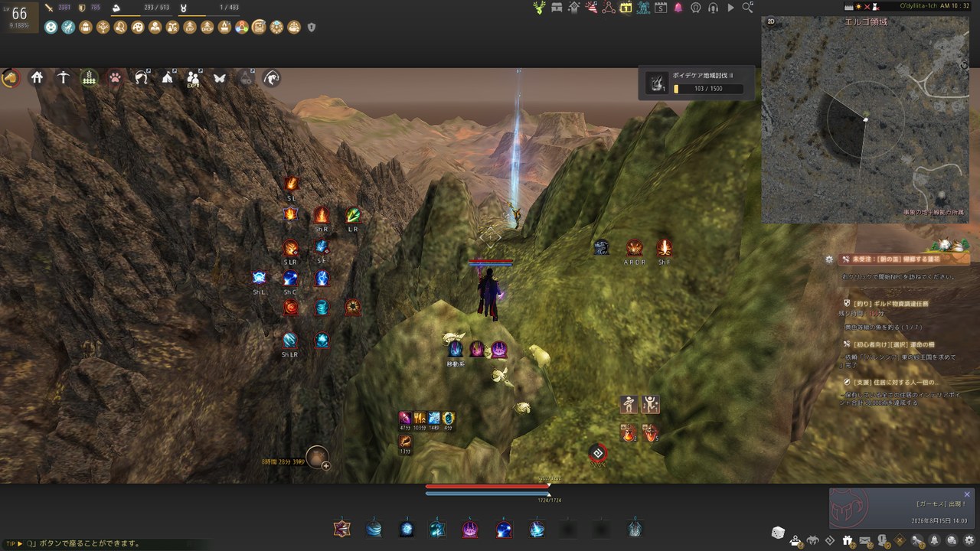Click the 移動系 skill group label
980x551 pixels.
pos(456,364)
